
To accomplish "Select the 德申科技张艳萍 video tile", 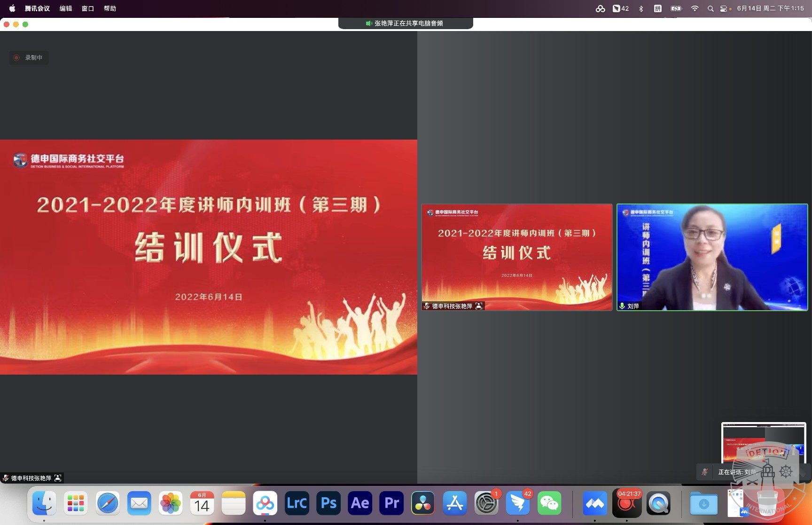I will [x=517, y=257].
